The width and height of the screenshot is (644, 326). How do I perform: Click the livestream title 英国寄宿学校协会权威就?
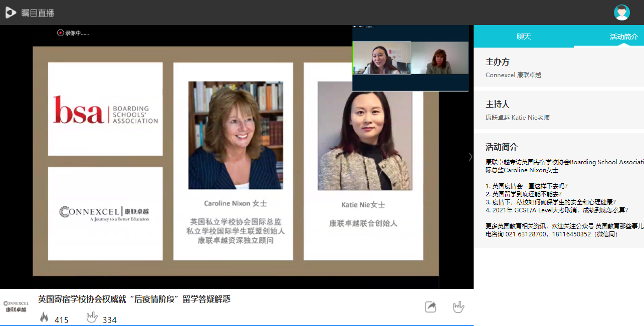(x=134, y=299)
